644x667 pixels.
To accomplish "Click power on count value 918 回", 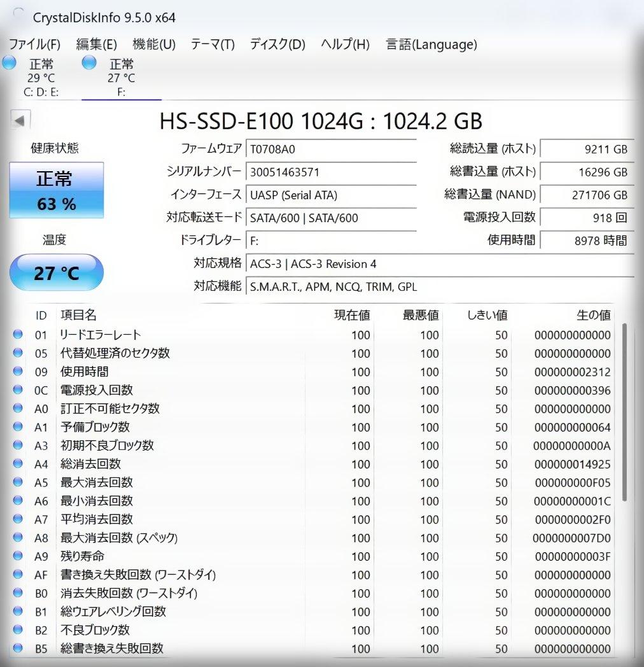I will (587, 218).
